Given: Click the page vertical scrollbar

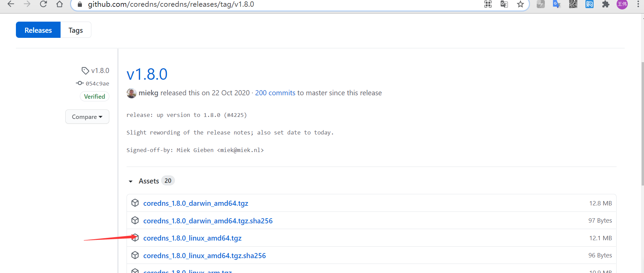Looking at the screenshot, I should click(x=642, y=123).
